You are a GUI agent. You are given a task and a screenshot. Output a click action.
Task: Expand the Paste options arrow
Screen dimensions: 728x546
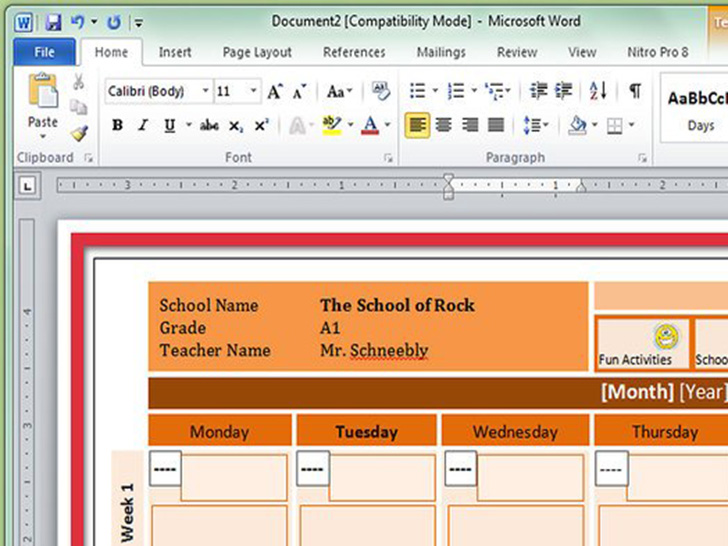pyautogui.click(x=43, y=137)
